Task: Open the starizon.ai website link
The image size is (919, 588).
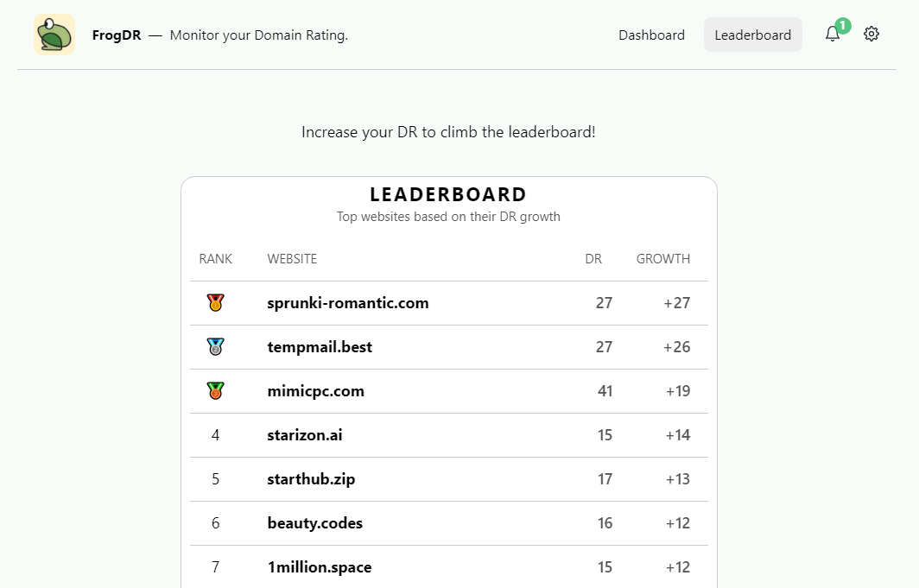Action: tap(305, 434)
